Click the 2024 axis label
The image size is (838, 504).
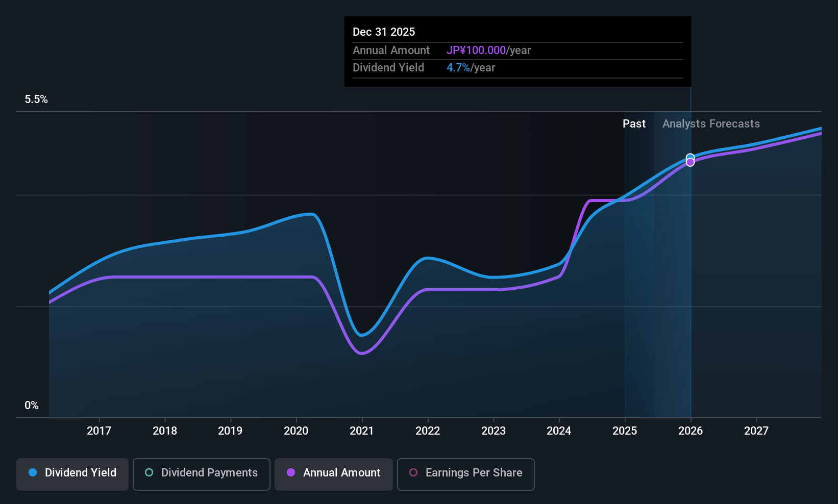tap(559, 431)
